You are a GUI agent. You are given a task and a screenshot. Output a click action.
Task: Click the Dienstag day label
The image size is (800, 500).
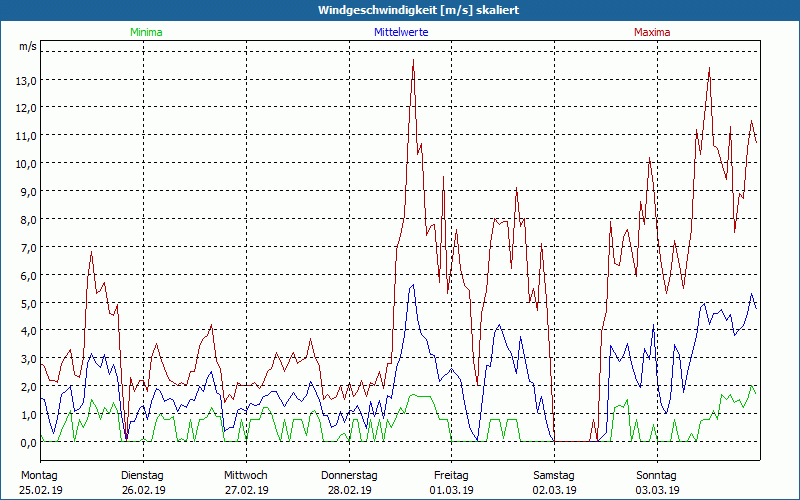[142, 475]
